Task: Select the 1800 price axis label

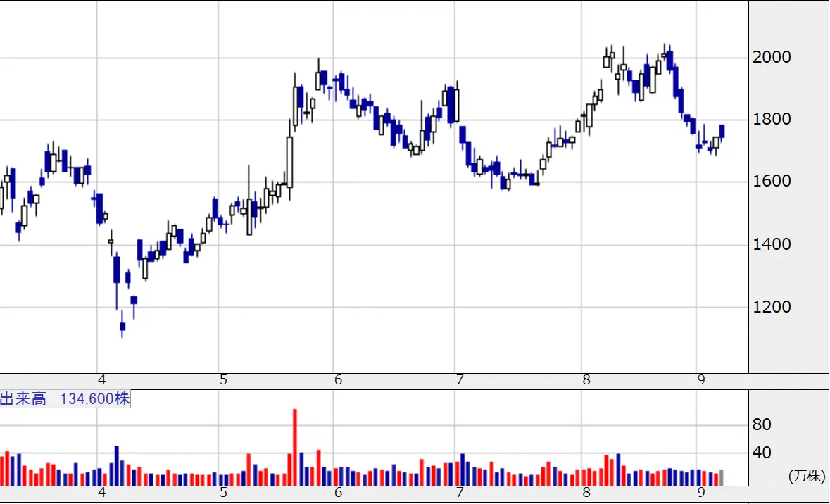Action: [772, 119]
